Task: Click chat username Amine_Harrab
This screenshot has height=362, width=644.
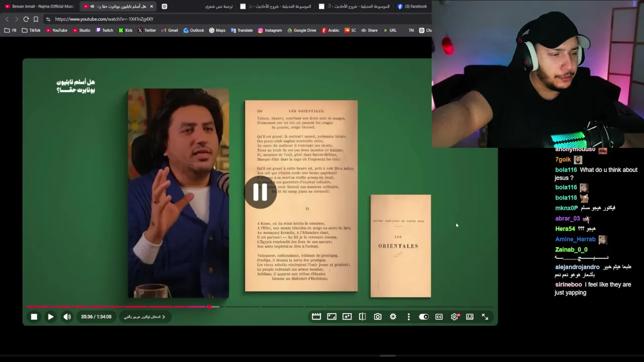Action: pyautogui.click(x=576, y=239)
